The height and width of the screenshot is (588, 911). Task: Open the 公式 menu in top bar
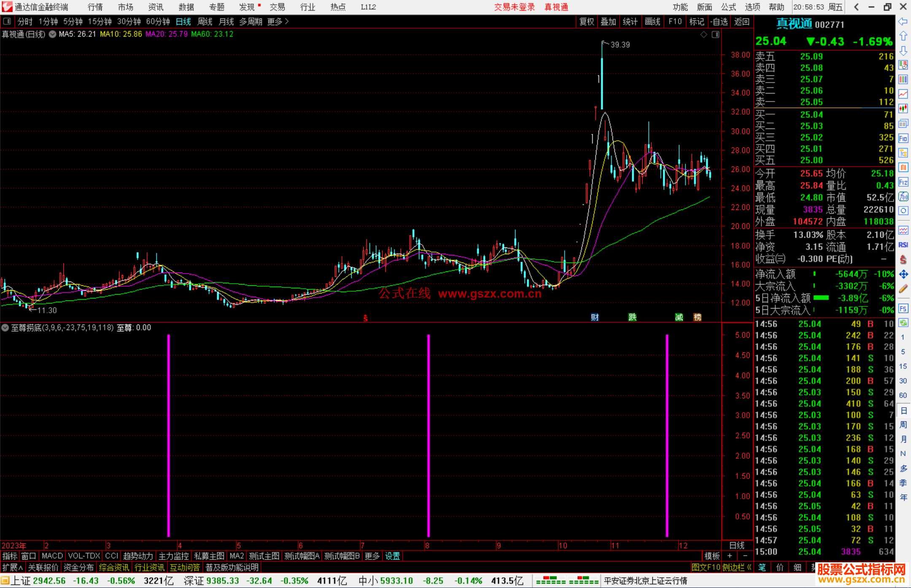[728, 7]
